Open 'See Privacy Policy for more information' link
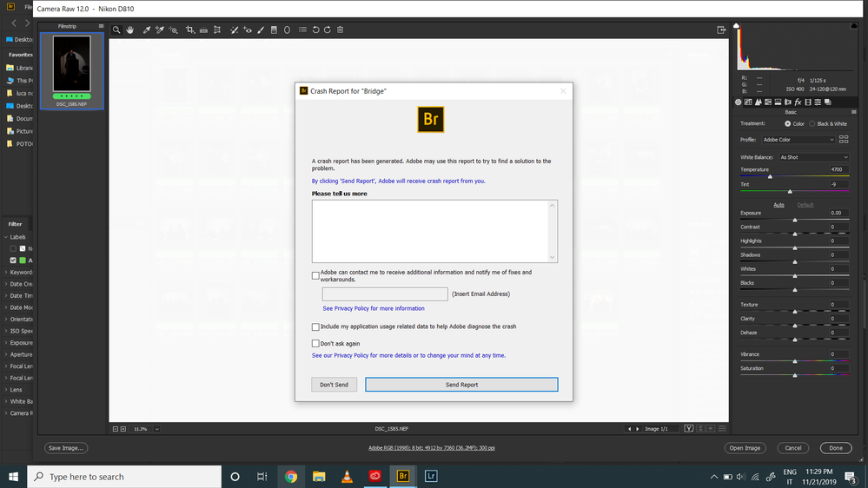The width and height of the screenshot is (868, 488). 374,309
